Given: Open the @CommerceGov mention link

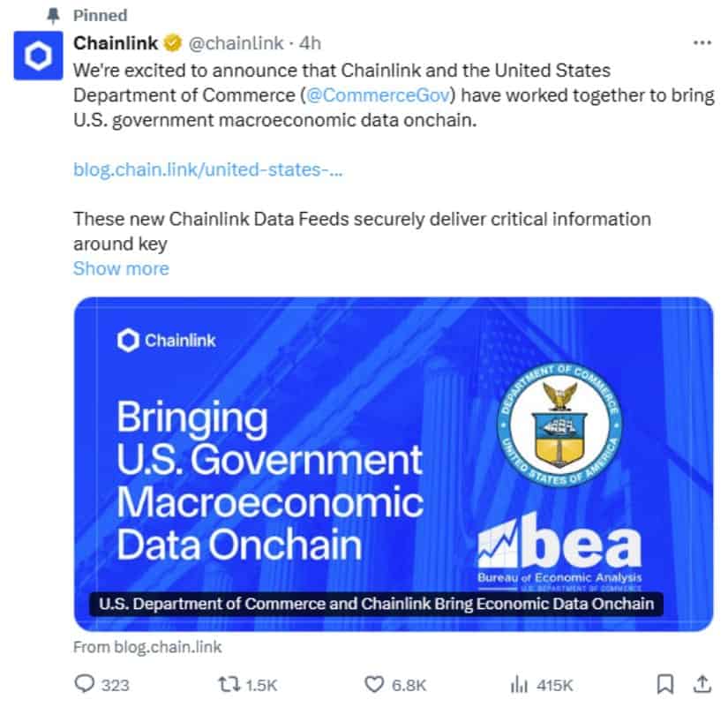Looking at the screenshot, I should [378, 95].
